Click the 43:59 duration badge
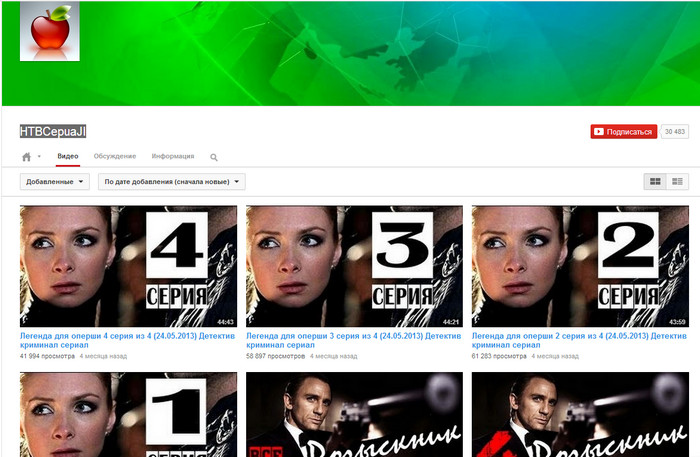Viewport: 700px width, 457px height. (677, 322)
